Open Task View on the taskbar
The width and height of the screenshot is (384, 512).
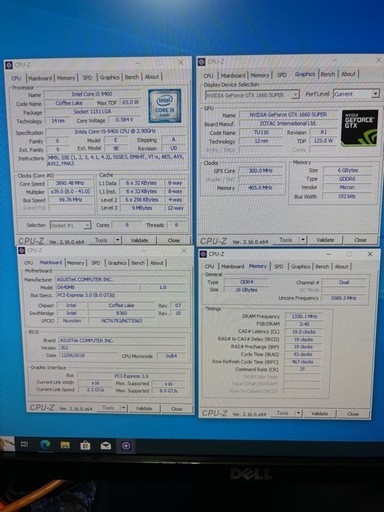25,444
